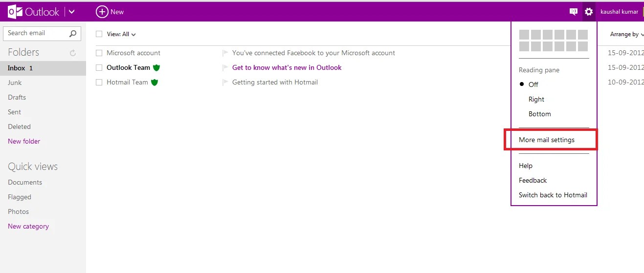This screenshot has height=273, width=644.
Task: Select Switch back to Hotmail
Action: click(553, 195)
